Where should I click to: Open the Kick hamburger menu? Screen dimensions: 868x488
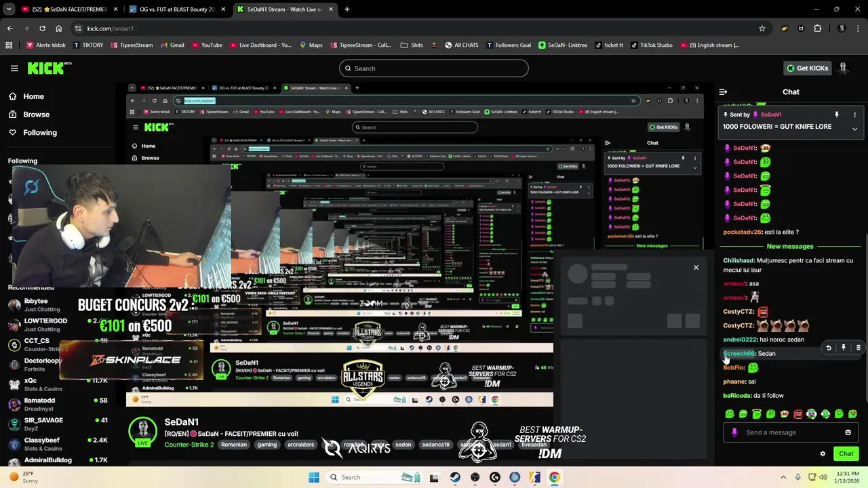[14, 68]
